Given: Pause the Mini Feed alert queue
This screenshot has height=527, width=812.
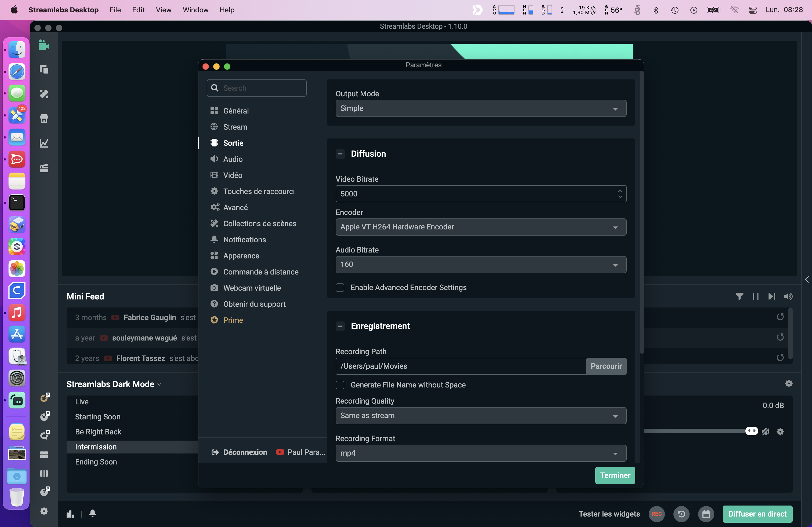Looking at the screenshot, I should [x=756, y=297].
